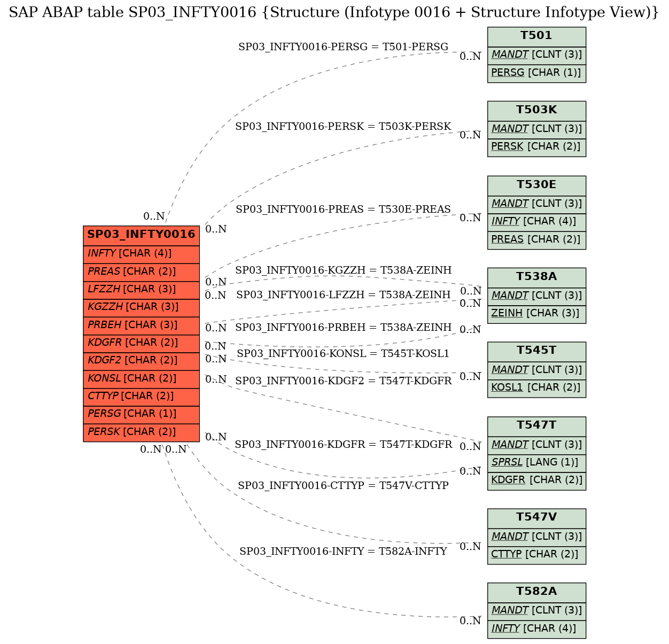Click the KGZZH = T538A-ZEINH relation label

pyautogui.click(x=343, y=270)
